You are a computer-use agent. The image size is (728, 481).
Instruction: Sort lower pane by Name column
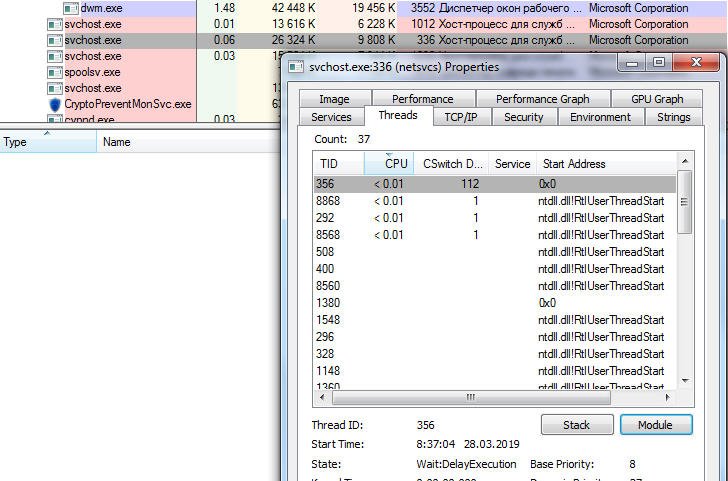188,142
